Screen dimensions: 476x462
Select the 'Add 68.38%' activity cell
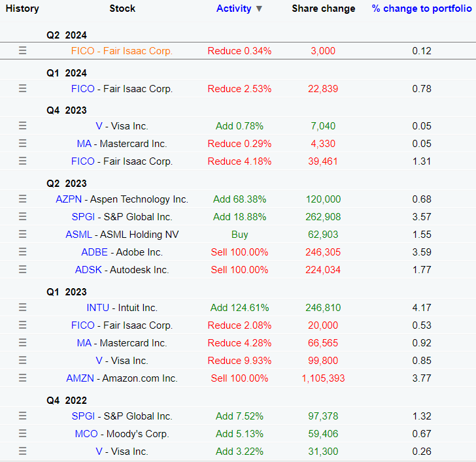click(x=239, y=199)
